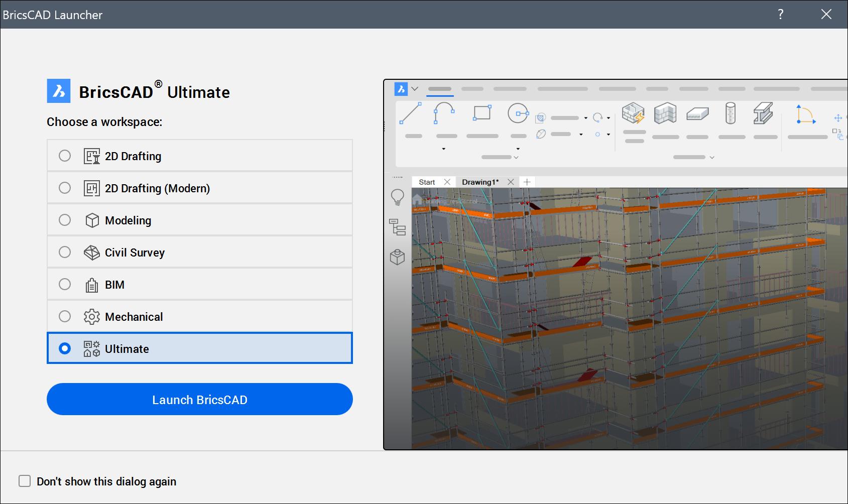Select the 2D Drafting (Modern) radio button

pyautogui.click(x=65, y=188)
